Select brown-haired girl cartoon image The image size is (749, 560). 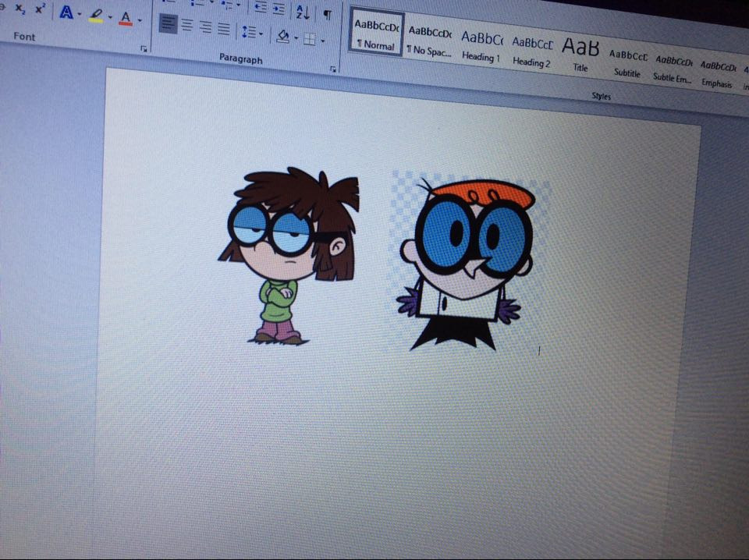289,255
